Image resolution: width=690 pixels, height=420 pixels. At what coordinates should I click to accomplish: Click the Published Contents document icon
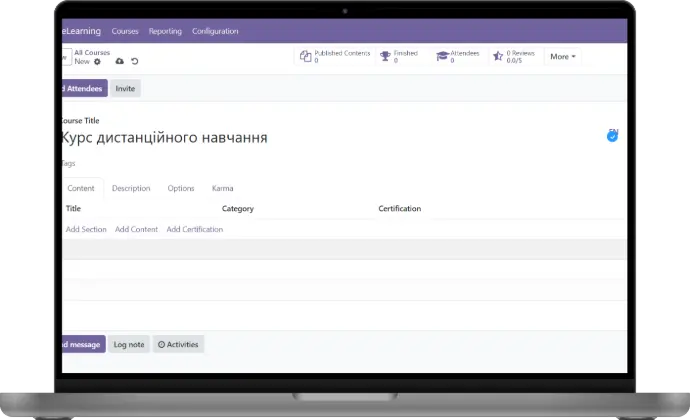[306, 57]
